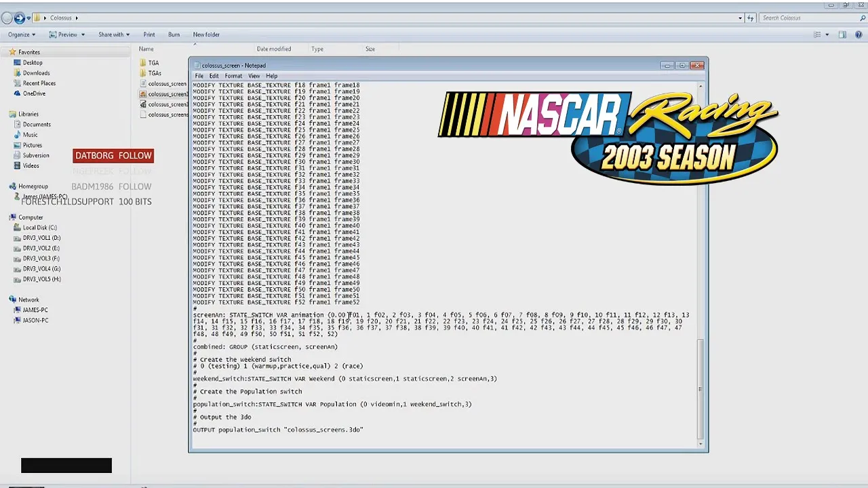Click Notepad's vertical scrollbar thumb
The width and height of the screenshot is (868, 488).
pyautogui.click(x=701, y=388)
